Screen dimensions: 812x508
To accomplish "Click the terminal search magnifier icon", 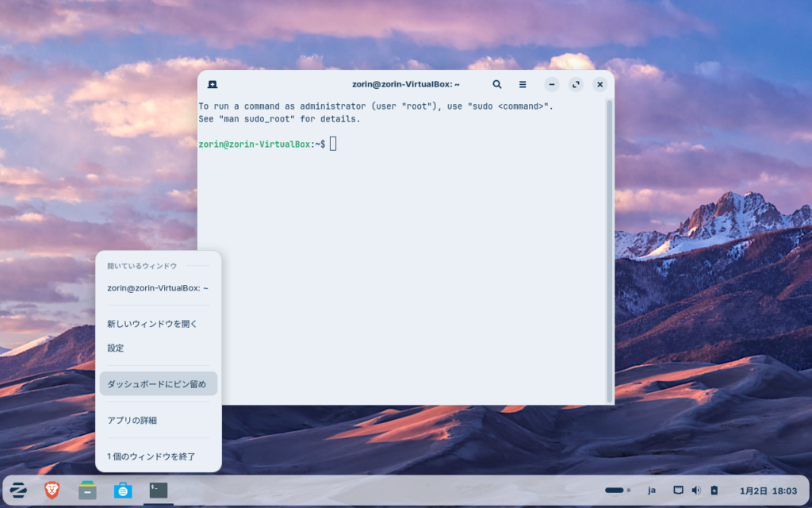I will (497, 84).
